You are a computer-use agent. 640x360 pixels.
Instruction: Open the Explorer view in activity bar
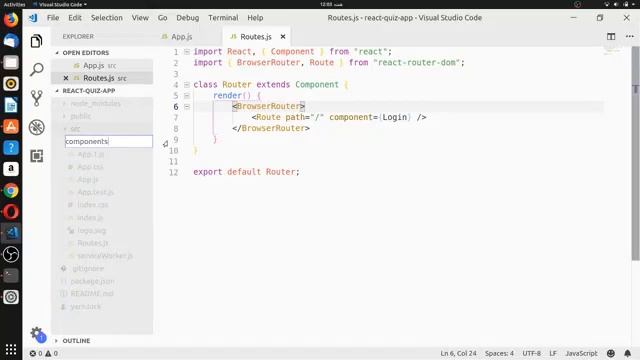36,41
